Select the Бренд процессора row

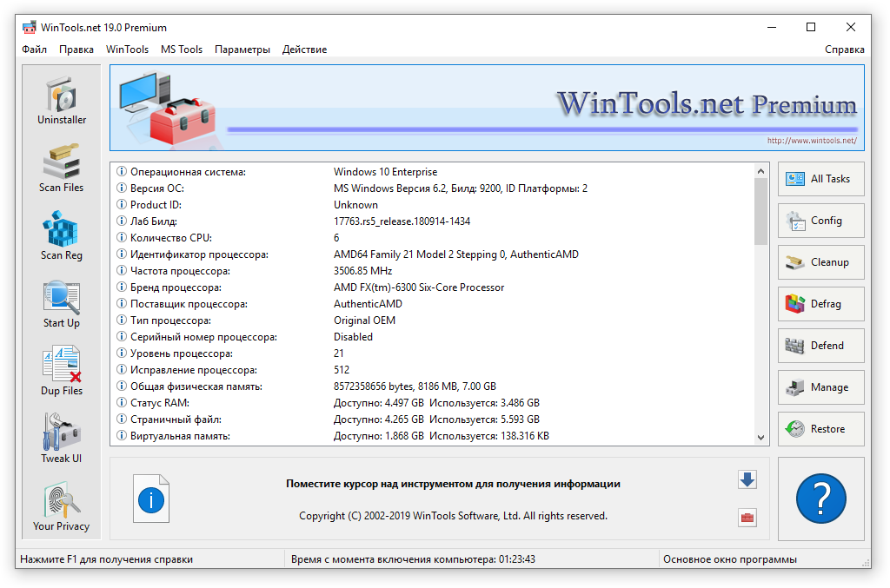[434, 287]
